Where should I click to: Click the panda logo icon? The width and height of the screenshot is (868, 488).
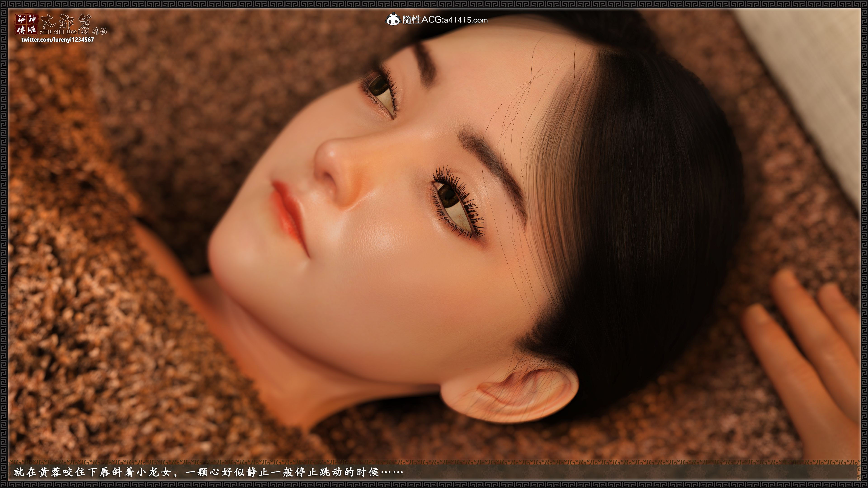(x=393, y=19)
